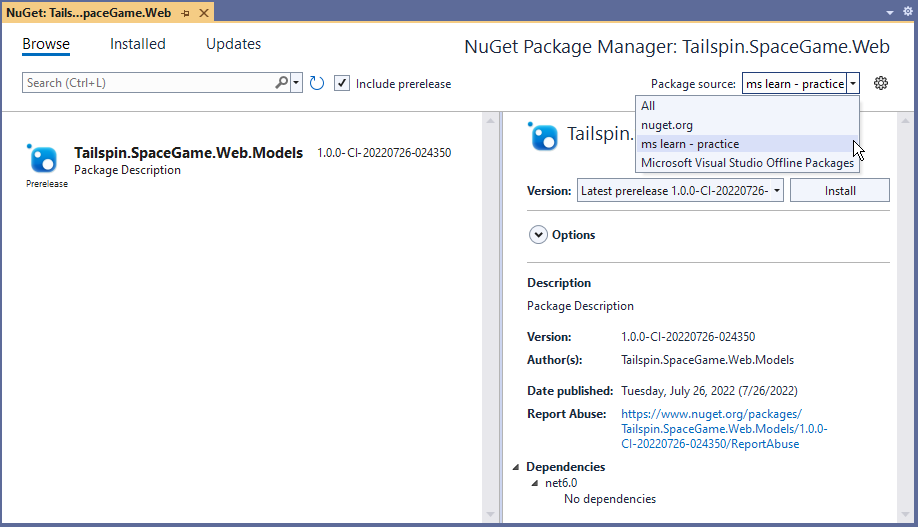Open the active documents list arrow at top right

[890, 11]
